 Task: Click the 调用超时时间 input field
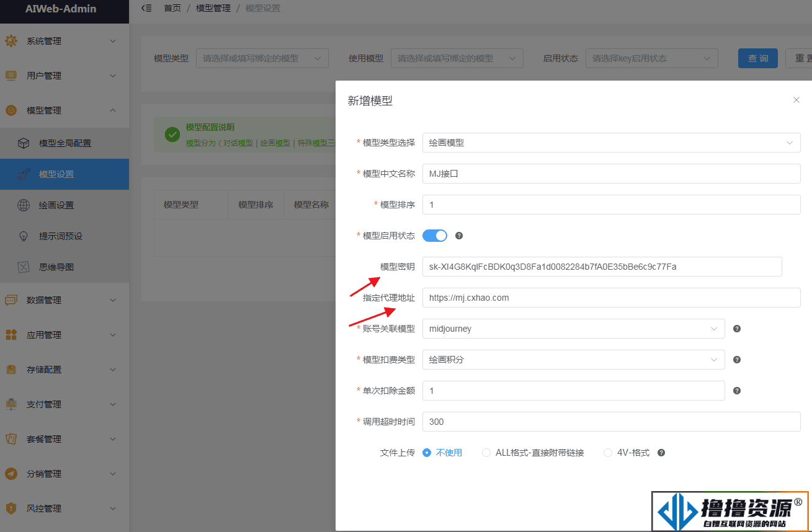(612, 422)
